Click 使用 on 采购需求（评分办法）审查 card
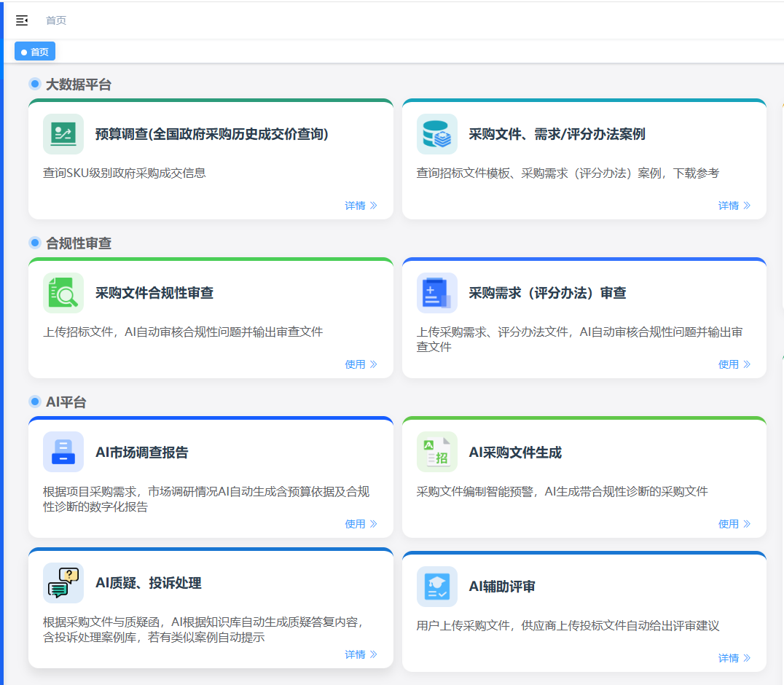Image resolution: width=784 pixels, height=685 pixels. (x=734, y=364)
